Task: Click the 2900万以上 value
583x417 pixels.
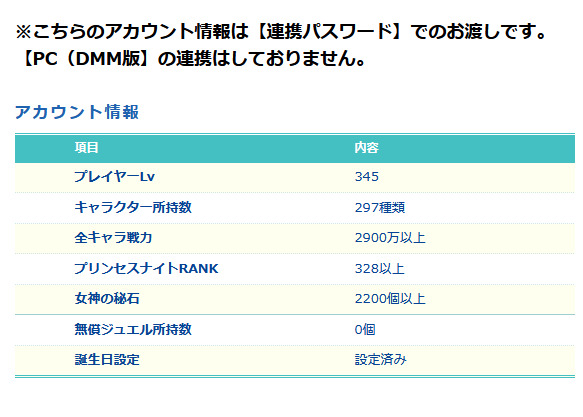Action: [390, 238]
